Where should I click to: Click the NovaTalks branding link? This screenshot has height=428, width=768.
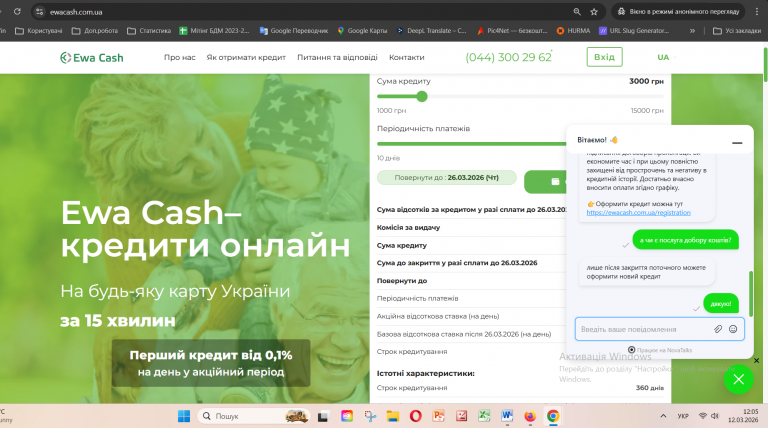point(660,350)
